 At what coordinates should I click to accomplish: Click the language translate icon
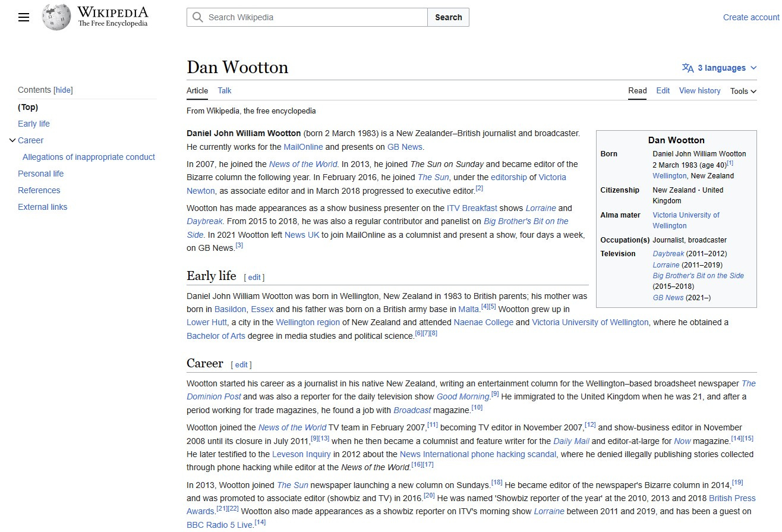coord(688,68)
